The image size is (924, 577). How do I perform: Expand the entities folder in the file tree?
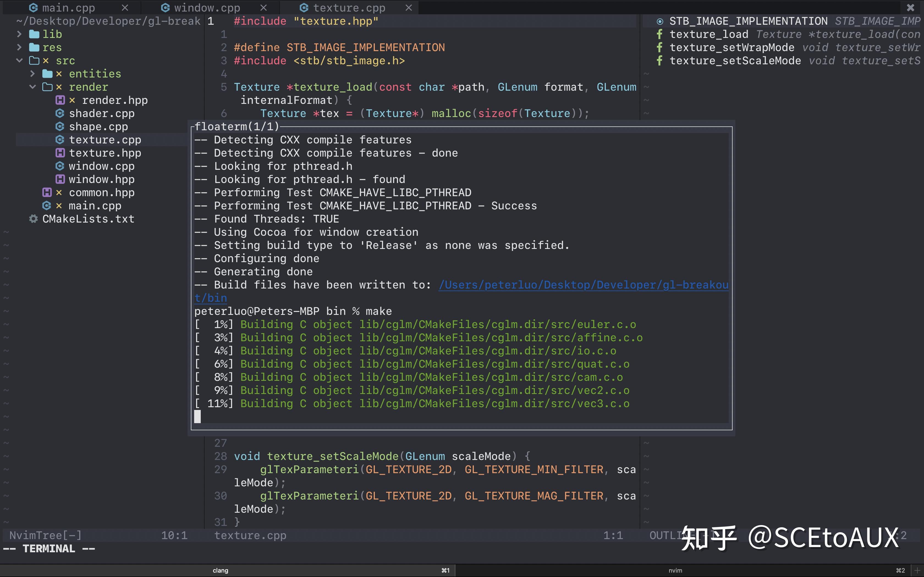pyautogui.click(x=32, y=73)
